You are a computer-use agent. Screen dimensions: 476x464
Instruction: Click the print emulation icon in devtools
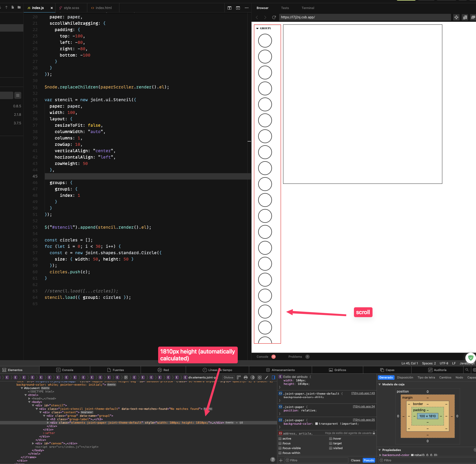[245, 377]
